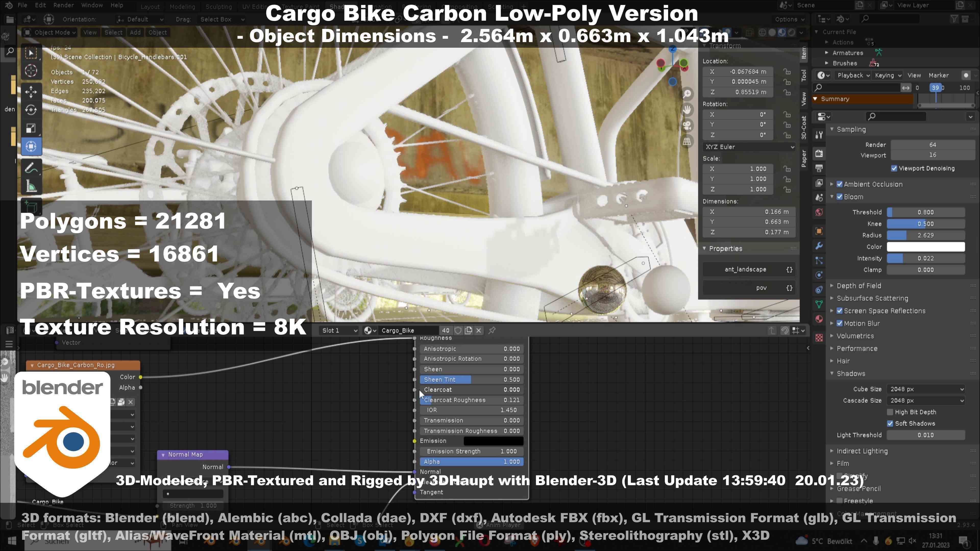Adjust the Bloom Radius slider
Screen dimensions: 980x551
point(926,235)
